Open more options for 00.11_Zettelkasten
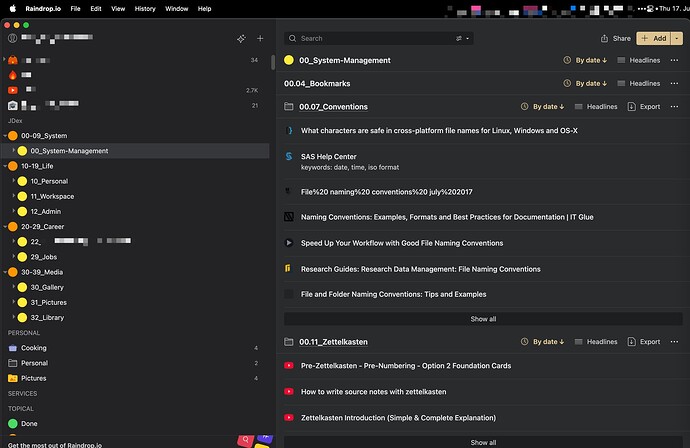 click(x=675, y=342)
